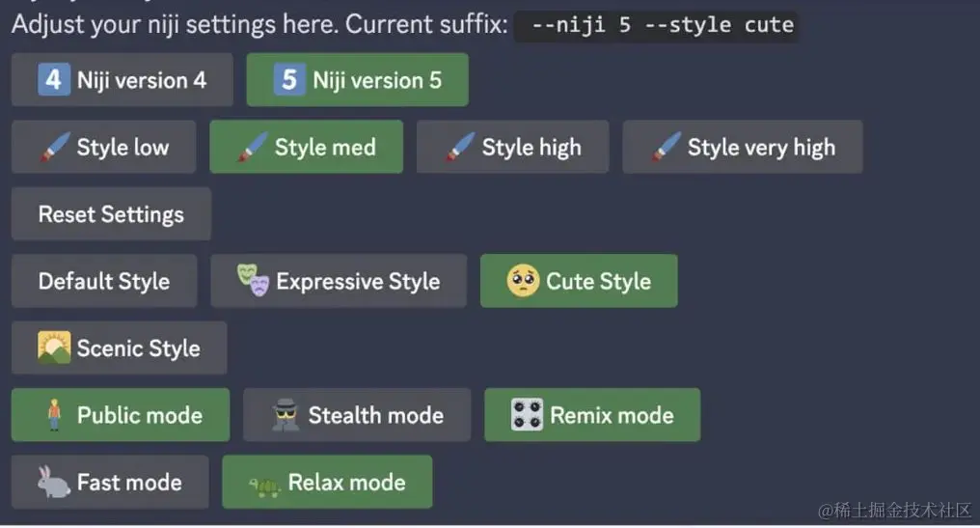Activate Cute Style button

(579, 281)
